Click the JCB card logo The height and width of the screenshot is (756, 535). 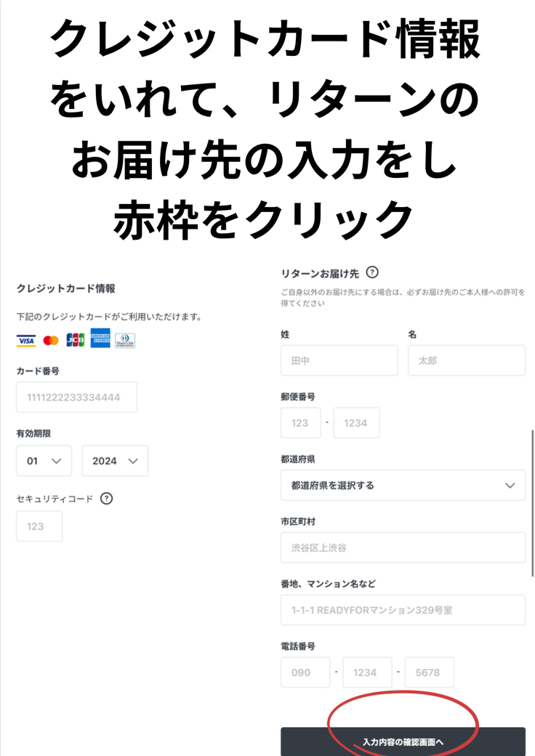(x=76, y=340)
